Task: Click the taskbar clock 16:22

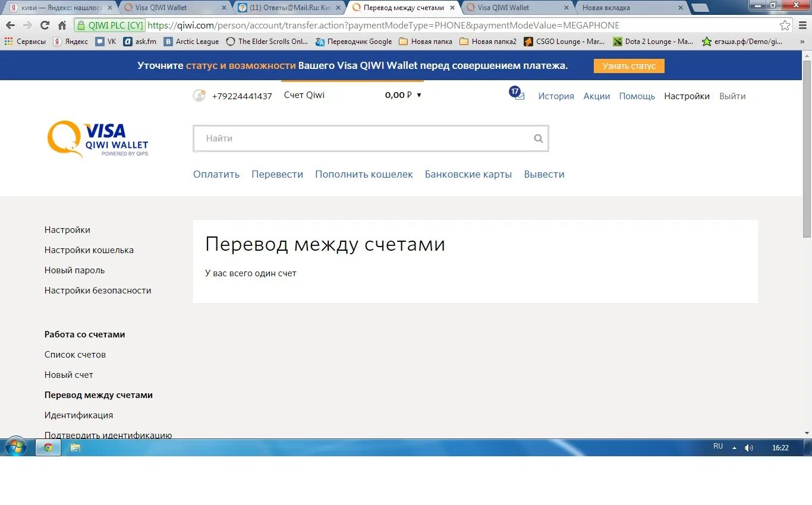Action: point(780,448)
